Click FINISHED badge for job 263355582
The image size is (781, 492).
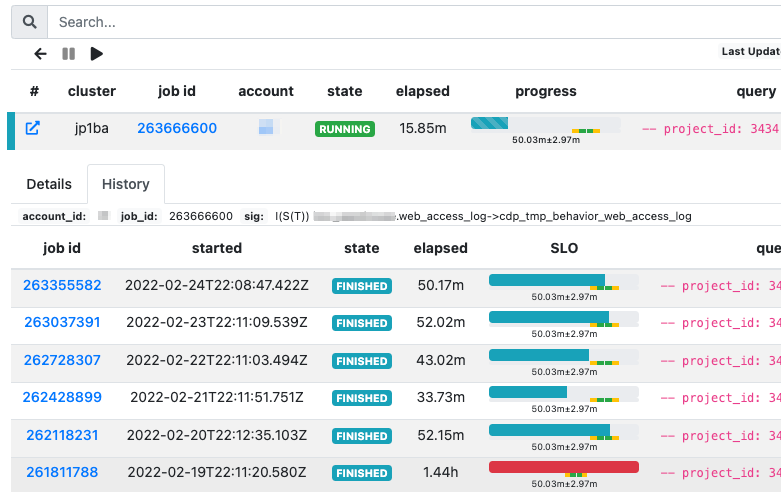point(361,286)
